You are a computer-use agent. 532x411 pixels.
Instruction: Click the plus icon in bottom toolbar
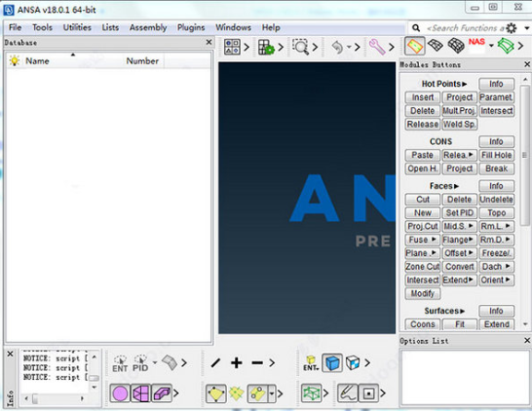pyautogui.click(x=236, y=363)
